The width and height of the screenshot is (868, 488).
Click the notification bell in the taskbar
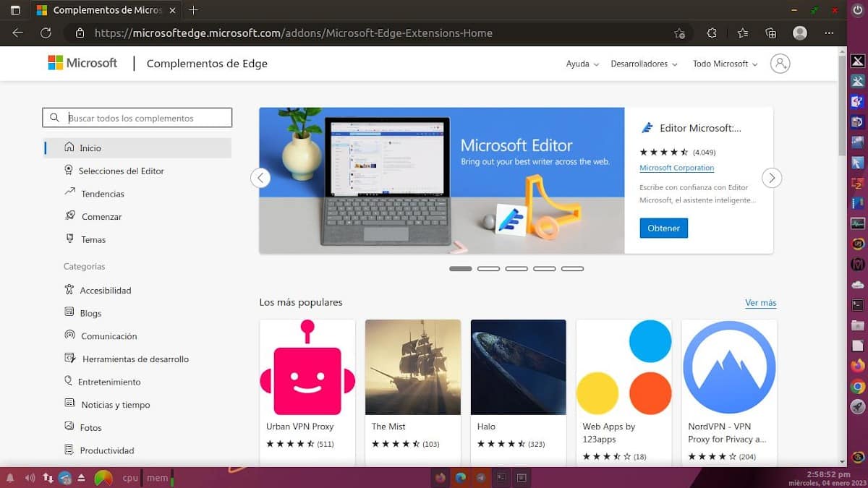[10, 478]
